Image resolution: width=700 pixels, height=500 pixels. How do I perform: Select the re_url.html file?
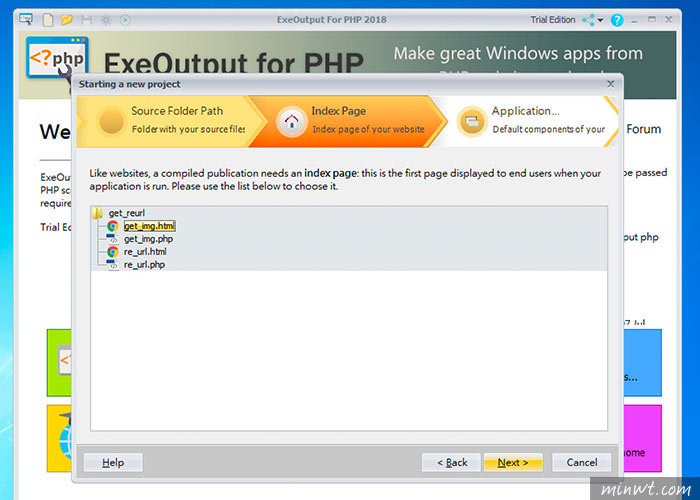pos(145,252)
